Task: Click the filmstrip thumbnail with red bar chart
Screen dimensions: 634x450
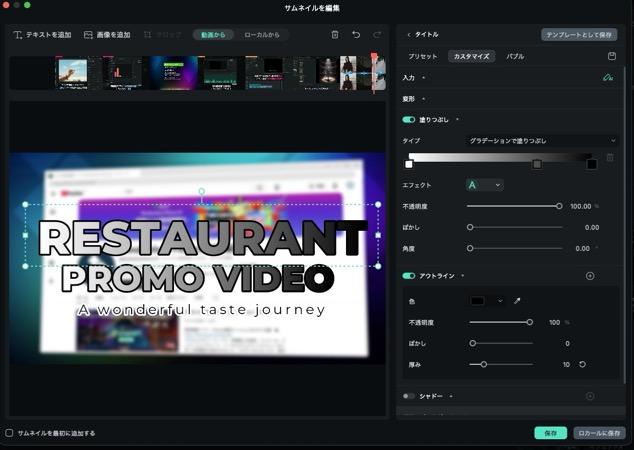Action: pos(121,73)
